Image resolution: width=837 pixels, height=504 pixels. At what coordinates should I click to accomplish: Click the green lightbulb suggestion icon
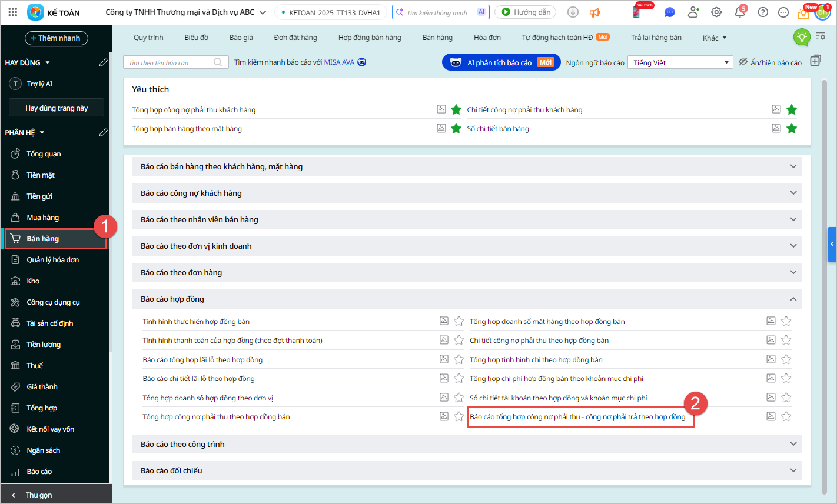point(802,37)
